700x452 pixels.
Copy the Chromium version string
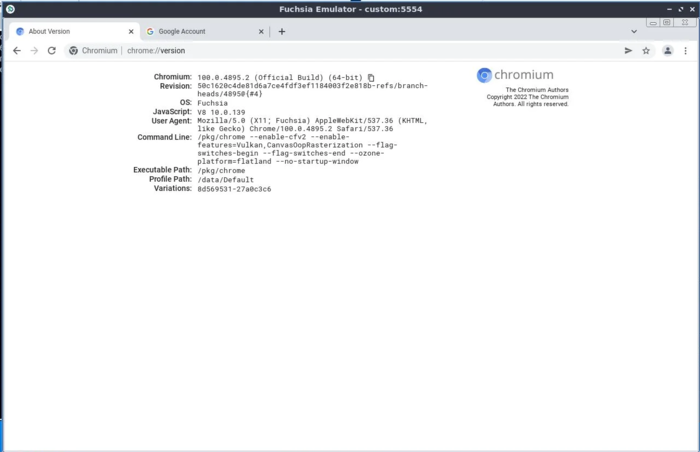pos(371,78)
